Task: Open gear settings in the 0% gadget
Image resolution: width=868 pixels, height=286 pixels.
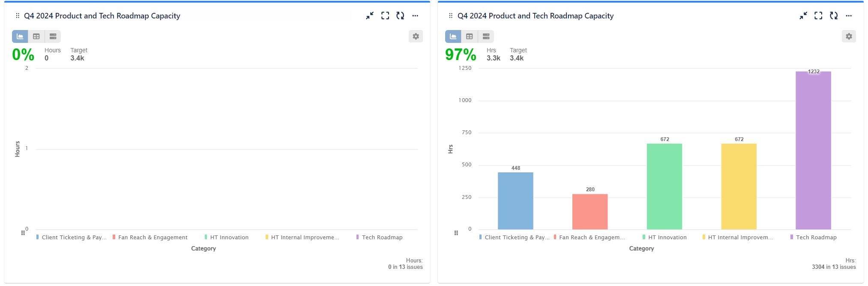Action: click(x=416, y=36)
